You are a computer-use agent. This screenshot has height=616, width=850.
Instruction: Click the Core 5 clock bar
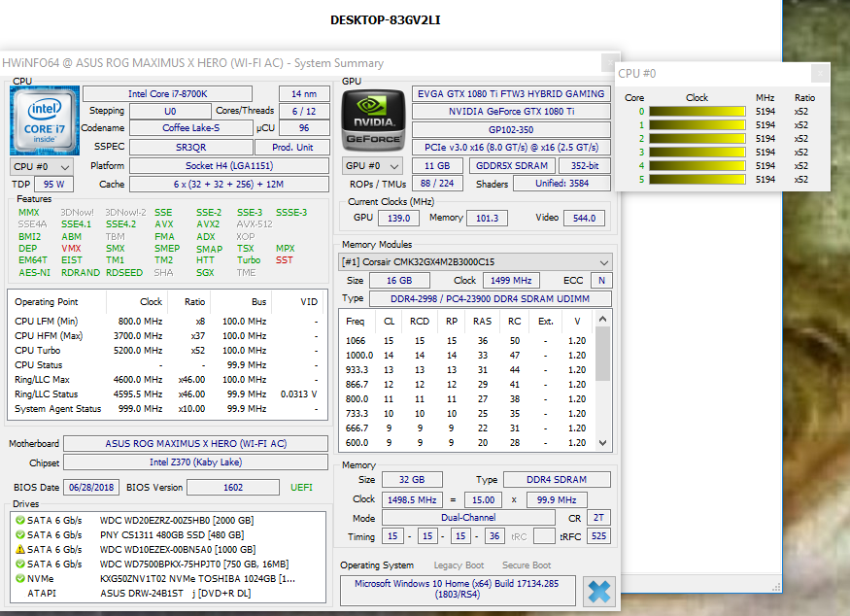697,179
